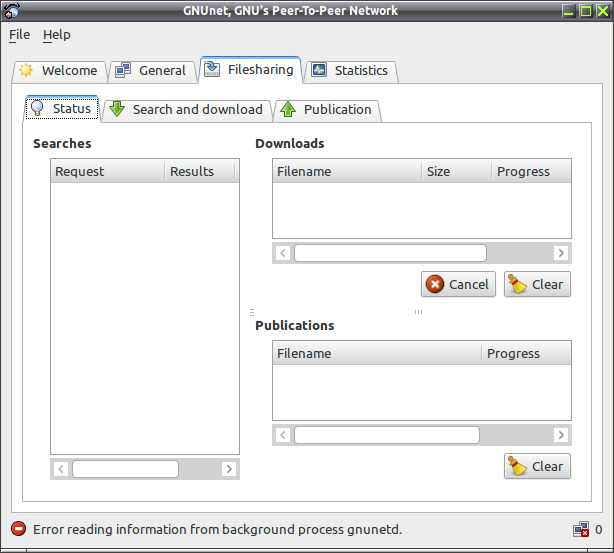The height and width of the screenshot is (553, 614).
Task: Click the connection count 0
Action: pos(598,530)
